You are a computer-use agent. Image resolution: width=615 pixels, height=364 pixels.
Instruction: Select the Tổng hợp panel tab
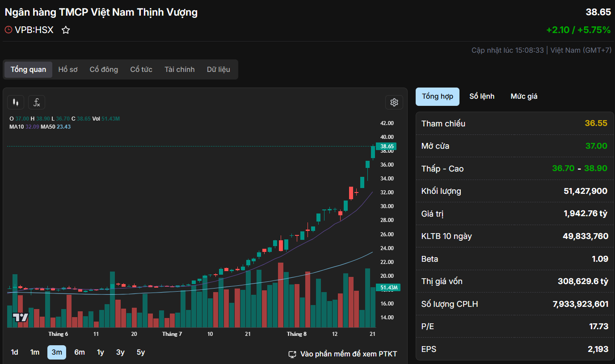click(x=438, y=96)
